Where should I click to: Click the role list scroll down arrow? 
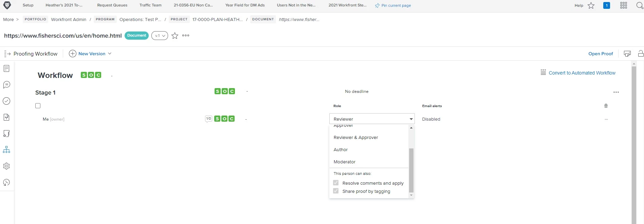coord(411,195)
